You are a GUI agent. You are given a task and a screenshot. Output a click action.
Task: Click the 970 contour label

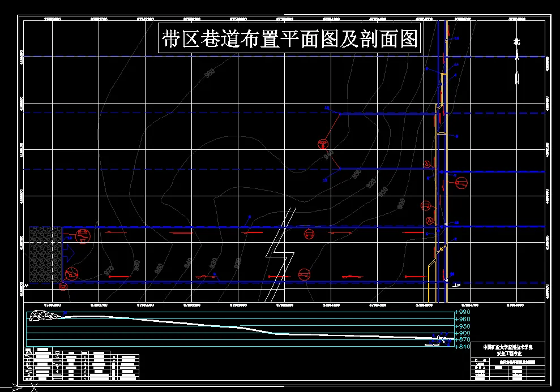tap(109, 270)
